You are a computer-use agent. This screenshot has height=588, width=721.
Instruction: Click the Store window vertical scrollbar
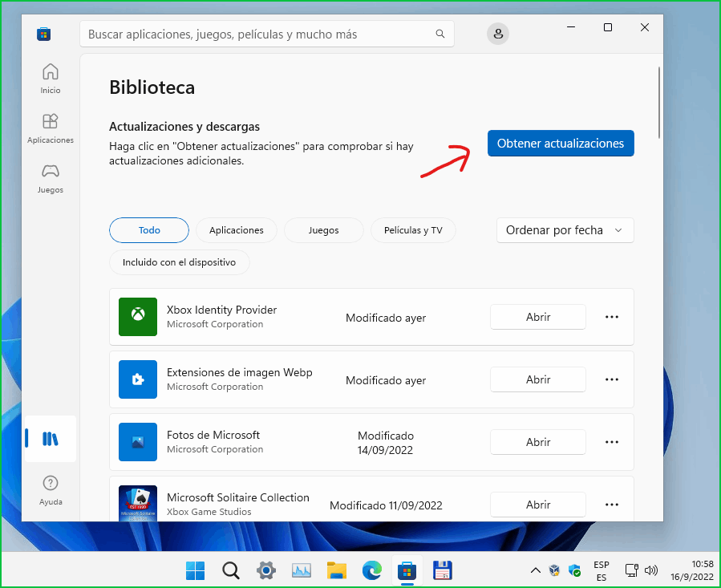click(659, 103)
